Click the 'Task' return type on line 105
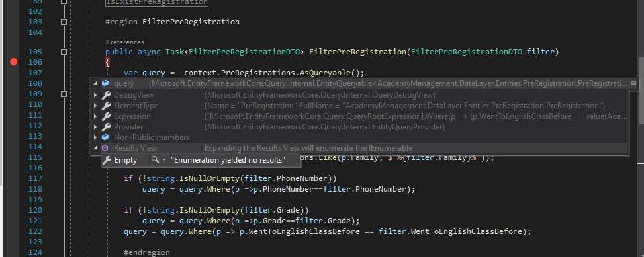Image resolution: width=644 pixels, height=257 pixels. click(175, 52)
